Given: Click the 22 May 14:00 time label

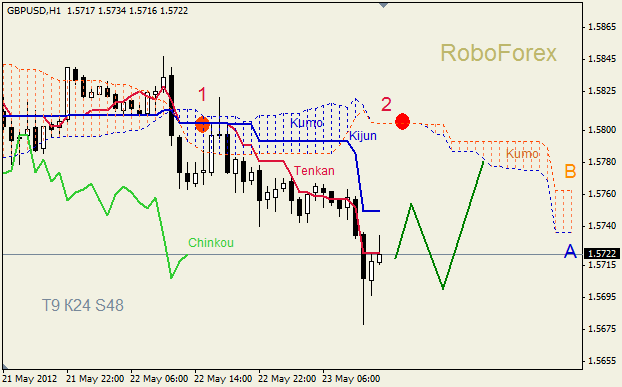Looking at the screenshot, I should point(223,379).
